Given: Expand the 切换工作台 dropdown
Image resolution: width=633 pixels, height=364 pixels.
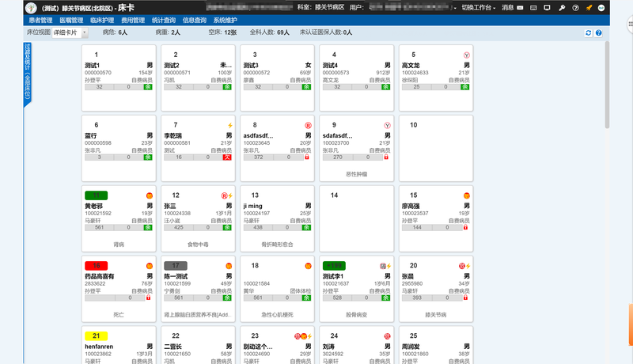Looking at the screenshot, I should pyautogui.click(x=479, y=8).
